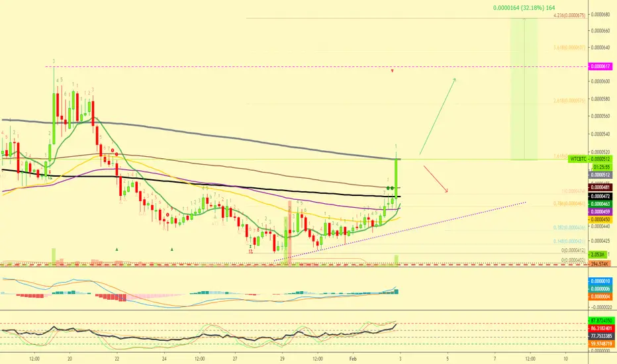Click the 01:25:55 candle countdown label

601,167
